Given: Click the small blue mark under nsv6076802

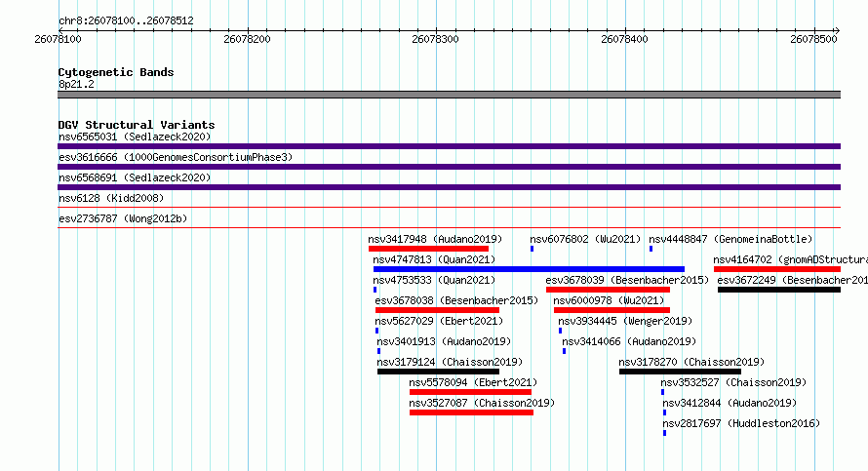Looking at the screenshot, I should point(532,249).
